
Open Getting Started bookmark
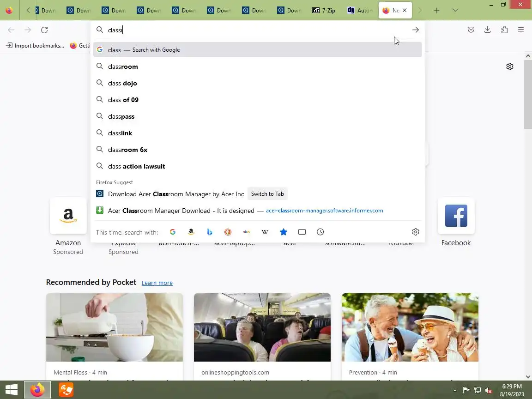80,45
